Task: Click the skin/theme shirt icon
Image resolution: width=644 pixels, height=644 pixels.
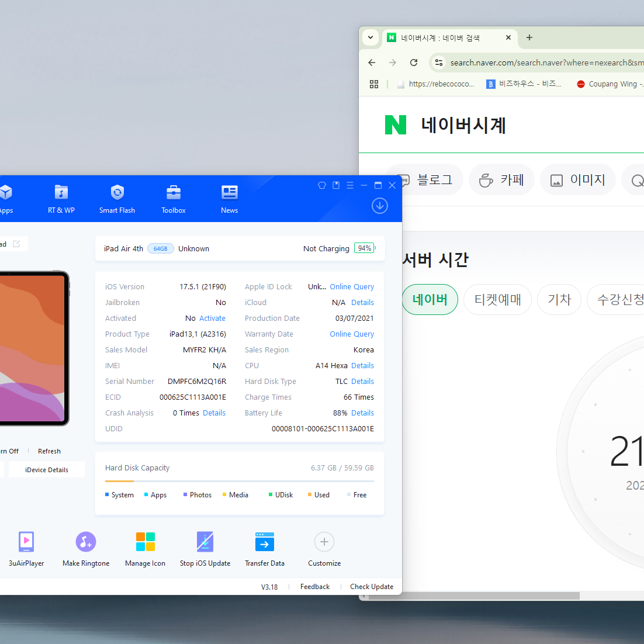Action: click(322, 185)
